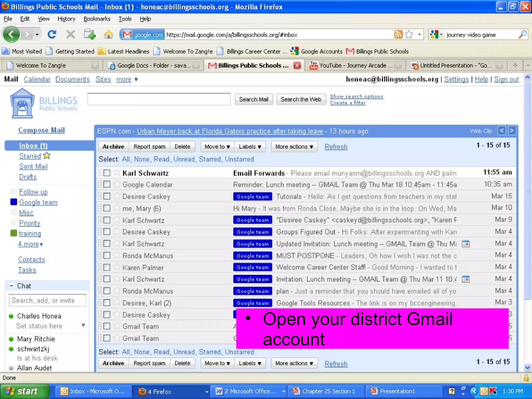
Task: Switch to Welcome To Zangle tab
Action: [52, 65]
